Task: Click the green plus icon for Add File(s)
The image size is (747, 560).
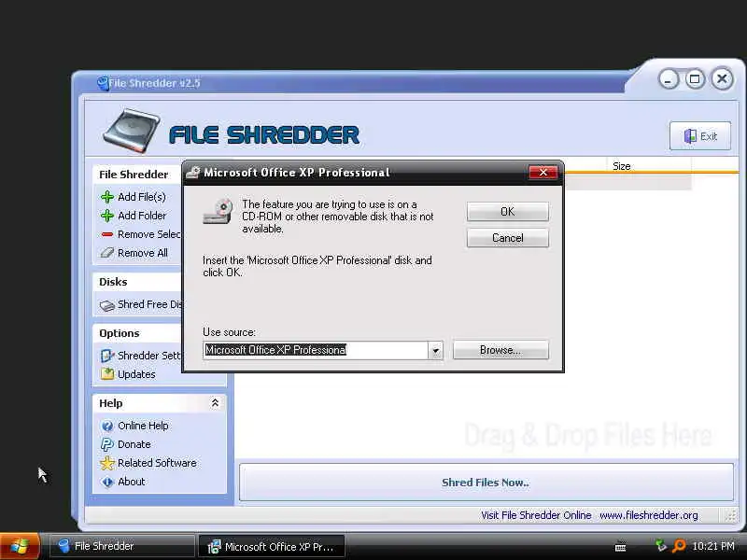Action: point(107,197)
